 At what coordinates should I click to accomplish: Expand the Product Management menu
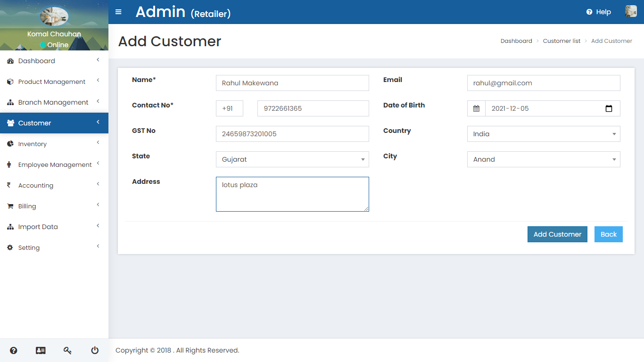(52, 82)
